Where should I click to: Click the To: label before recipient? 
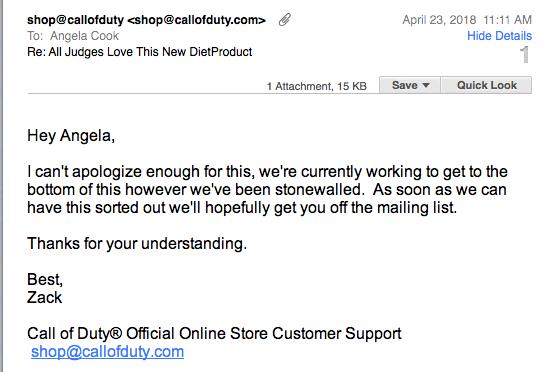pos(35,36)
